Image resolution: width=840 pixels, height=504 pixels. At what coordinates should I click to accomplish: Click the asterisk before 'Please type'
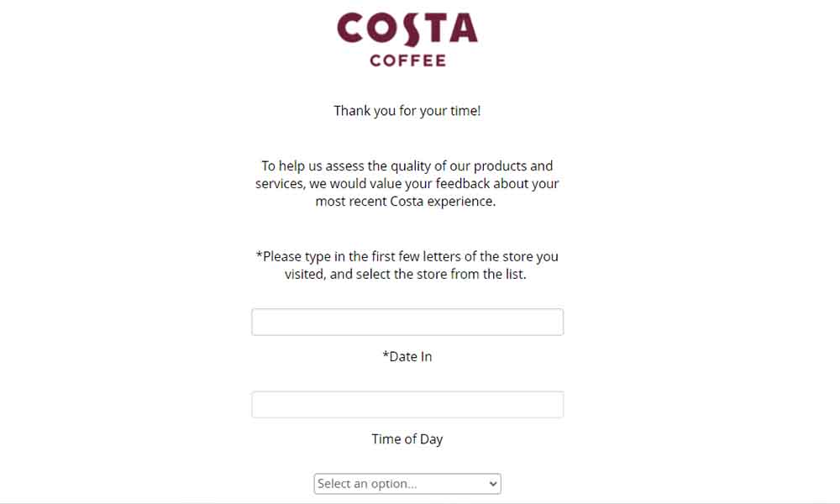(x=259, y=255)
